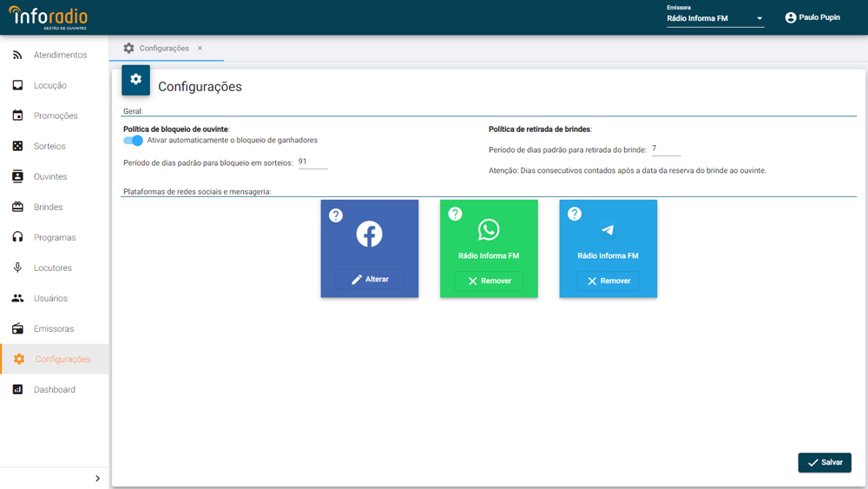Edit the gift pickup days field showing 7

[666, 149]
